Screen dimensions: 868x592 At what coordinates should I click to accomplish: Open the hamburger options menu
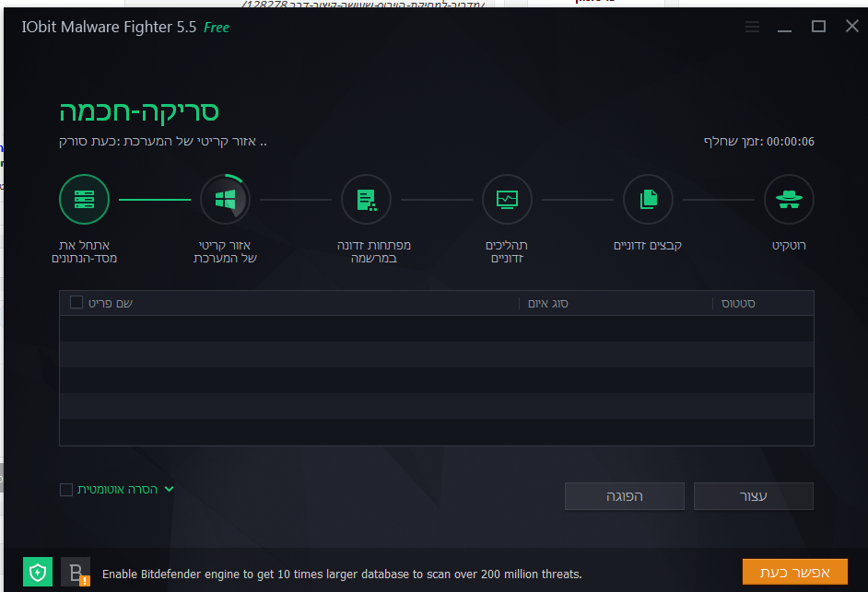[752, 27]
